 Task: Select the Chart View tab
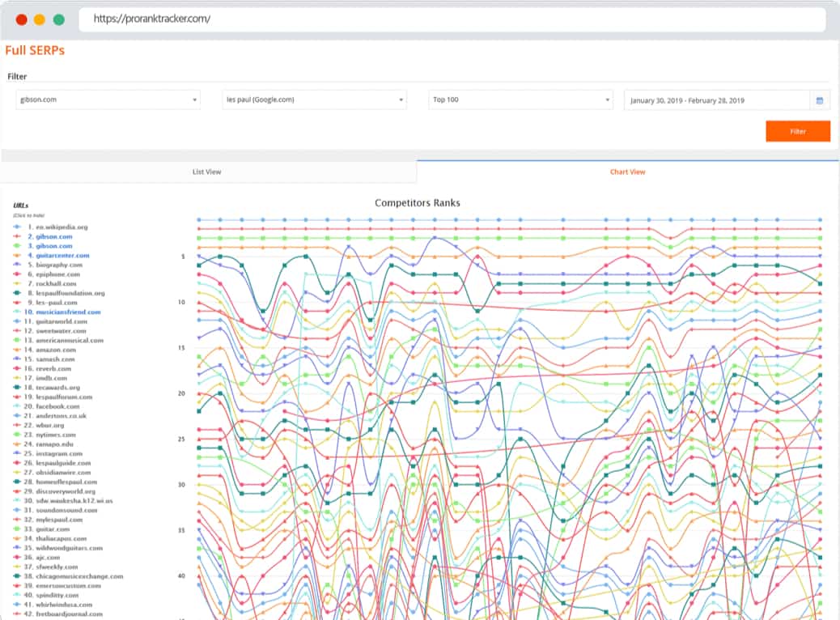point(627,172)
